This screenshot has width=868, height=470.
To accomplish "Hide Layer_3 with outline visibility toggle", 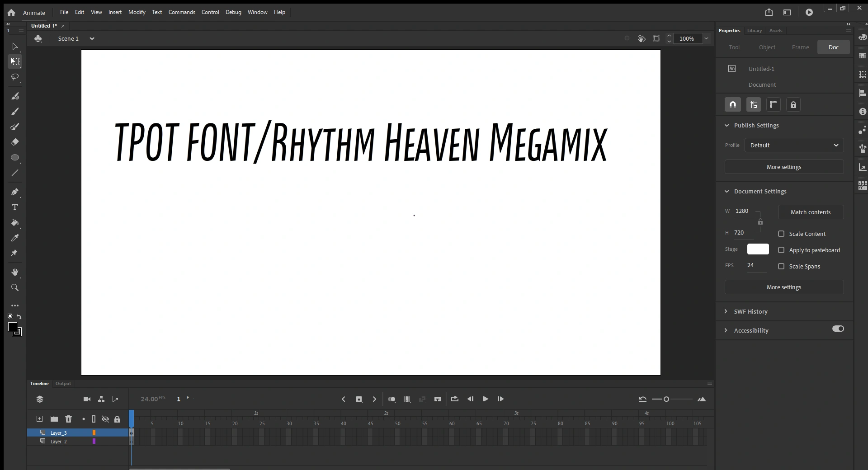I will 94,432.
